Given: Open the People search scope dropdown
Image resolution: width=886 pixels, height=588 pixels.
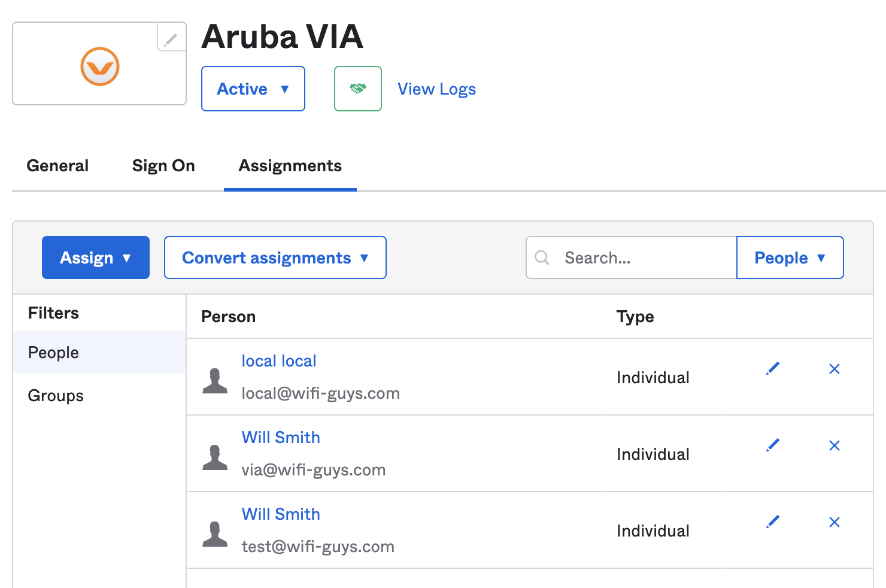Looking at the screenshot, I should 789,257.
